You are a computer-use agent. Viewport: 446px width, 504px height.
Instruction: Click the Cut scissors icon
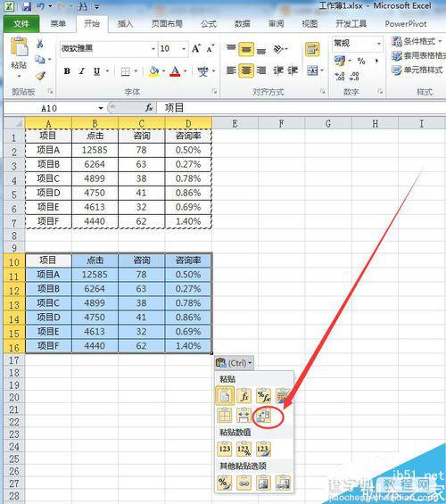coord(40,44)
